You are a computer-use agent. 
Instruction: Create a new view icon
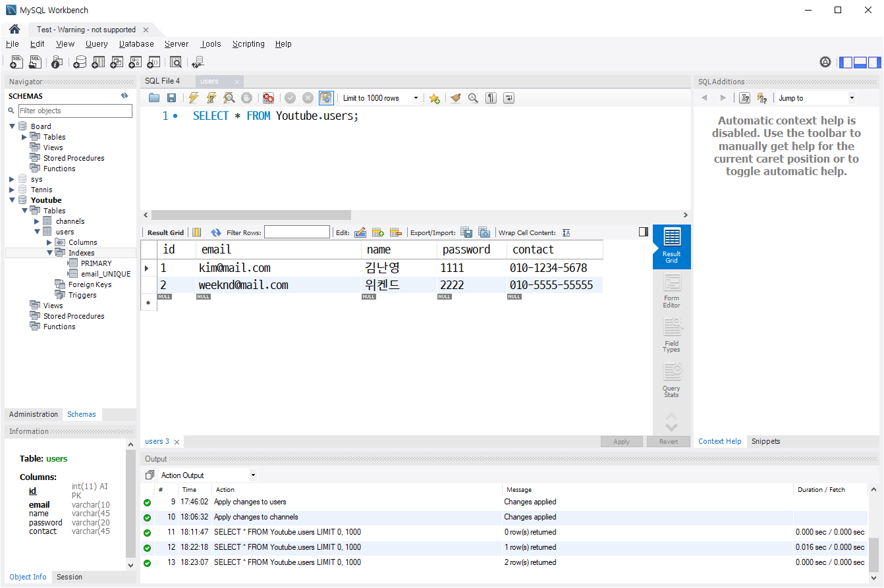[117, 62]
